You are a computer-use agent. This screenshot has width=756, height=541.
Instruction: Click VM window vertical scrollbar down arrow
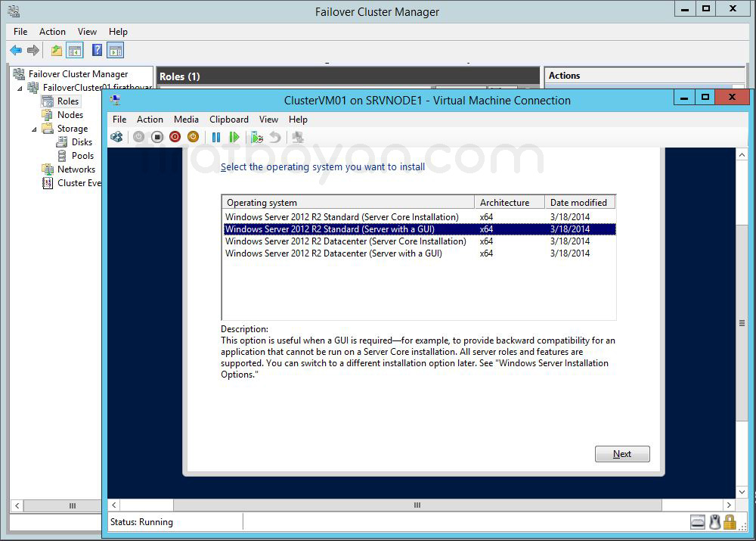click(742, 492)
